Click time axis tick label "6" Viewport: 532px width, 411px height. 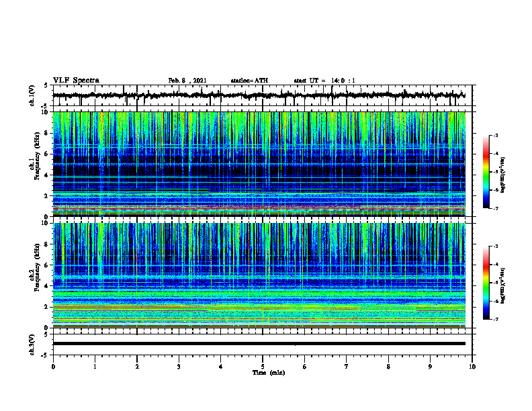point(304,367)
